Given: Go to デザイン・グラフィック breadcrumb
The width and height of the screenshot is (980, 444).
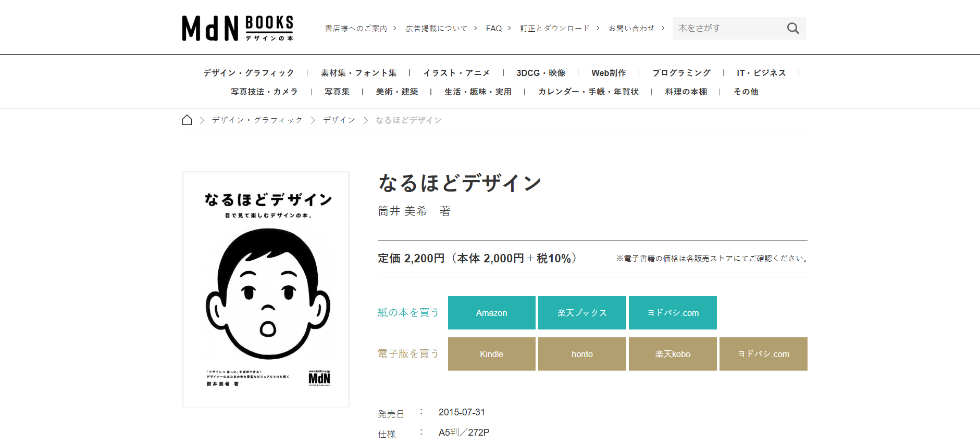Looking at the screenshot, I should coord(257,120).
